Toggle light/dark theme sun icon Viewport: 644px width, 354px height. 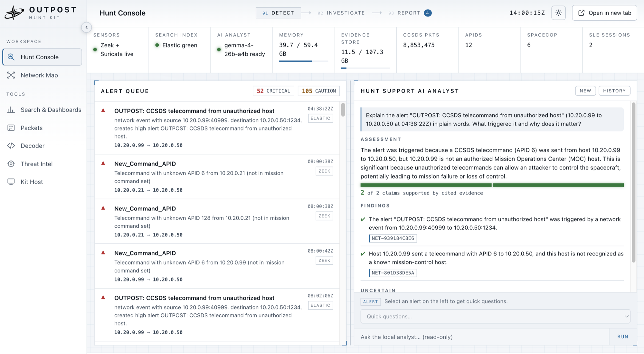coord(558,13)
